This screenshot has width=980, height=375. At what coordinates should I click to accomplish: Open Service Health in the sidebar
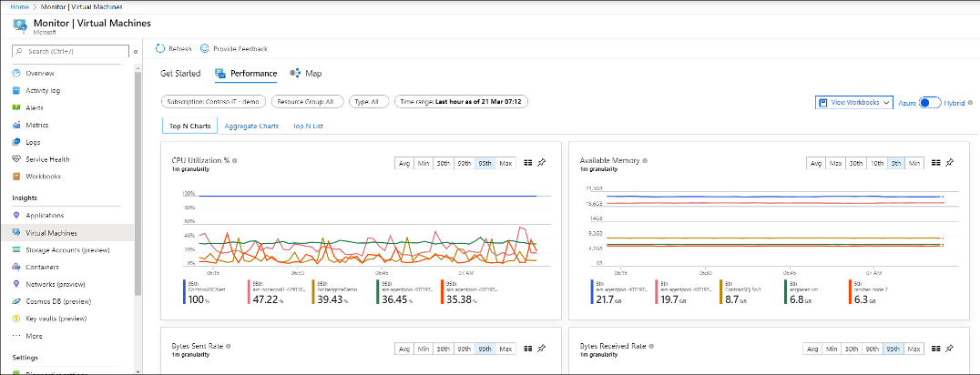[47, 159]
